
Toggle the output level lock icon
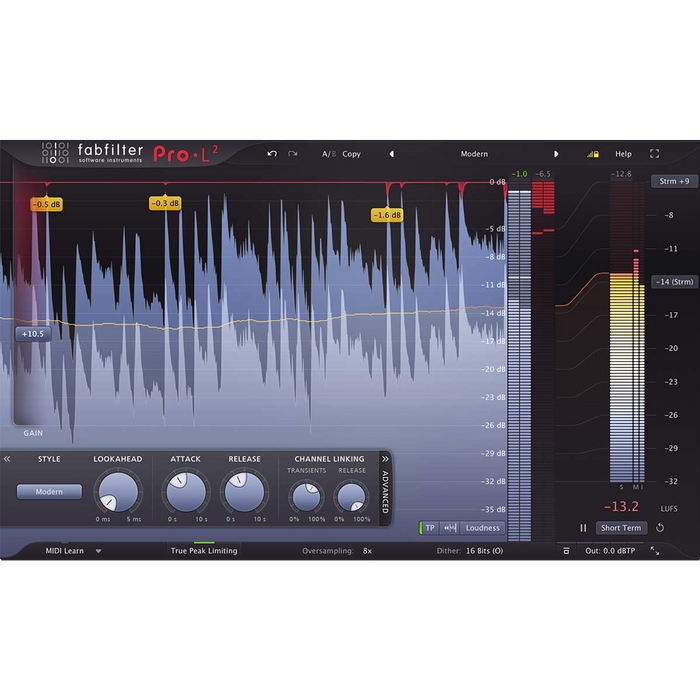coord(593,154)
